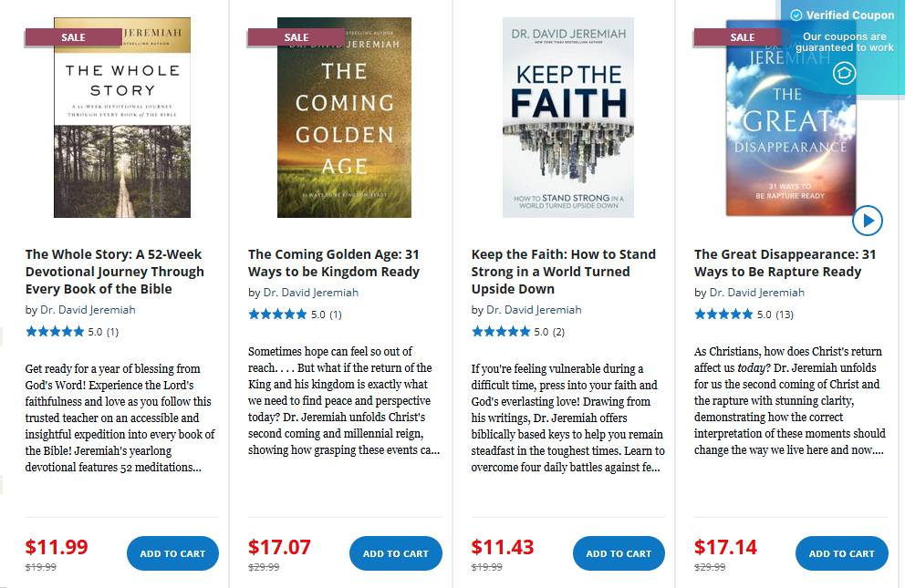Play The Great Disappearance video preview
This screenshot has width=905, height=588.
point(868,220)
